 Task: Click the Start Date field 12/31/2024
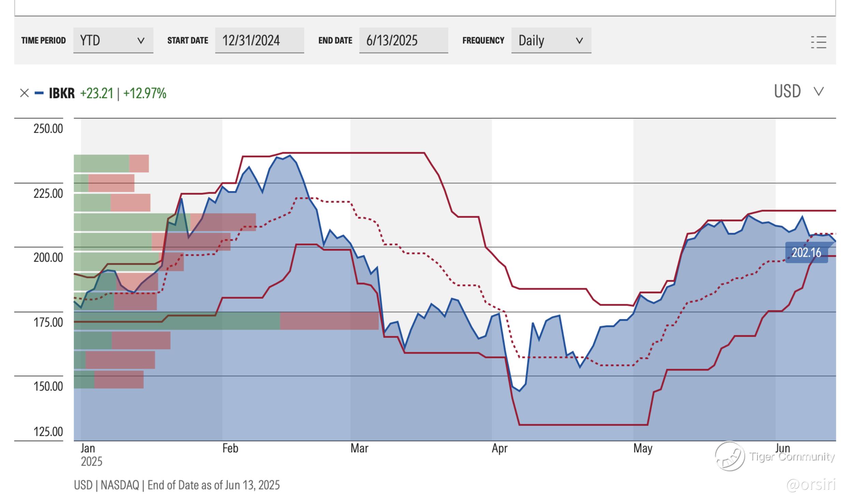pyautogui.click(x=259, y=41)
